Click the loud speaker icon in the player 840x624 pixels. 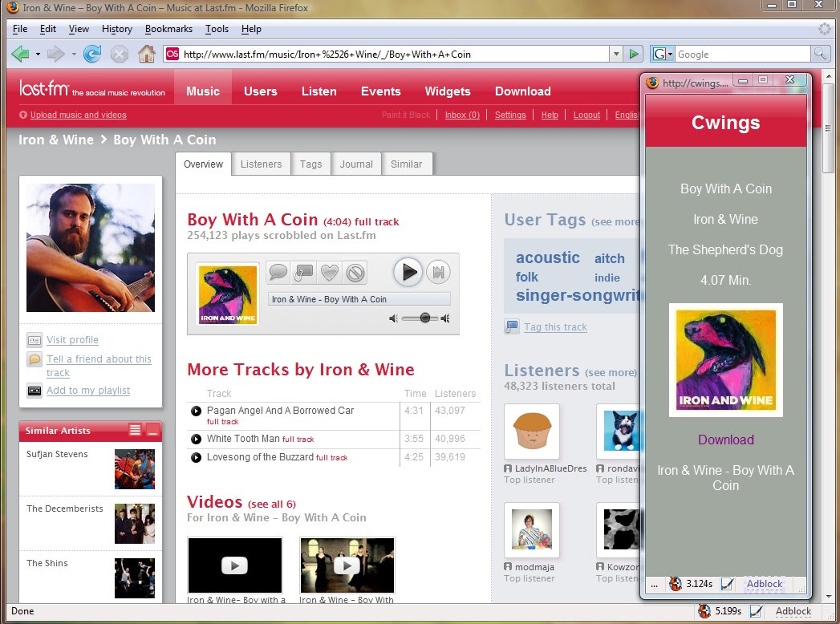[444, 318]
